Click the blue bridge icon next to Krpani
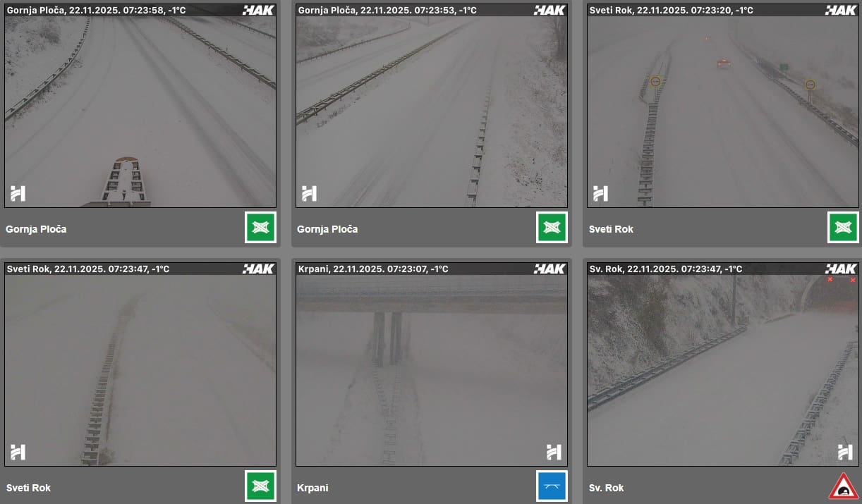The height and width of the screenshot is (504, 862). pos(552,486)
